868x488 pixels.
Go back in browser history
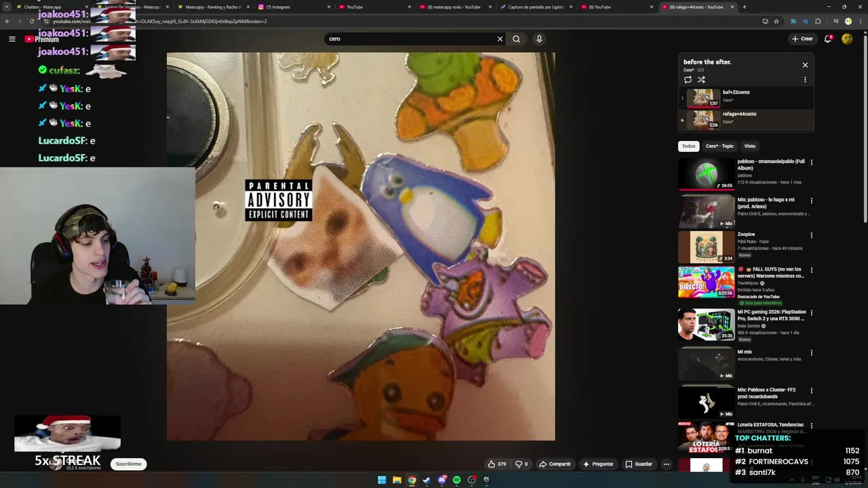pyautogui.click(x=7, y=21)
